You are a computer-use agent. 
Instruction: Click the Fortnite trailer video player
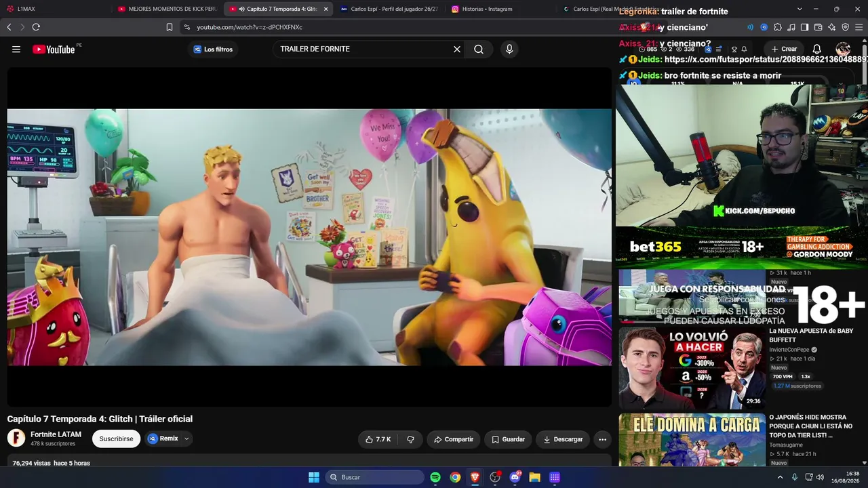[309, 237]
